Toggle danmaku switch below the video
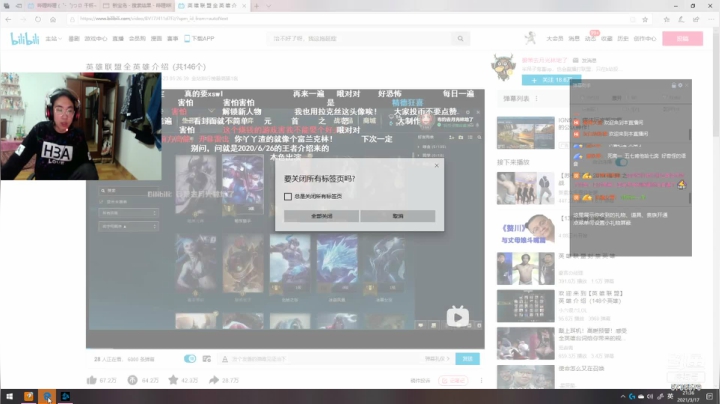The width and height of the screenshot is (720, 404). pyautogui.click(x=190, y=359)
